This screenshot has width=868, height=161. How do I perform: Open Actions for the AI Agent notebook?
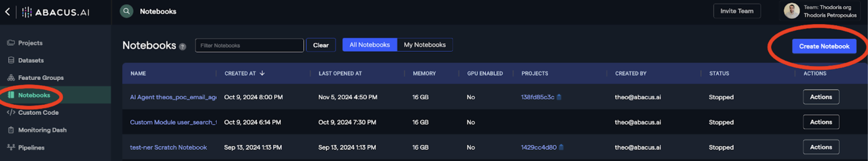(821, 97)
